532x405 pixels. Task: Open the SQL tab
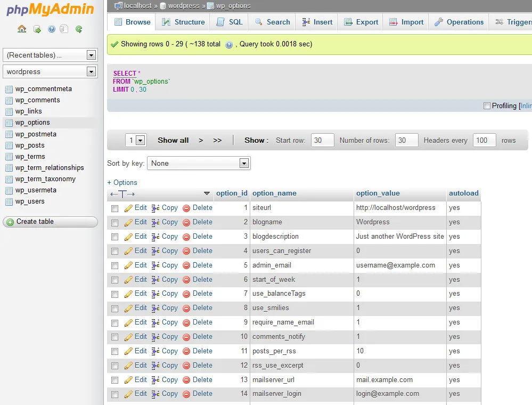230,22
